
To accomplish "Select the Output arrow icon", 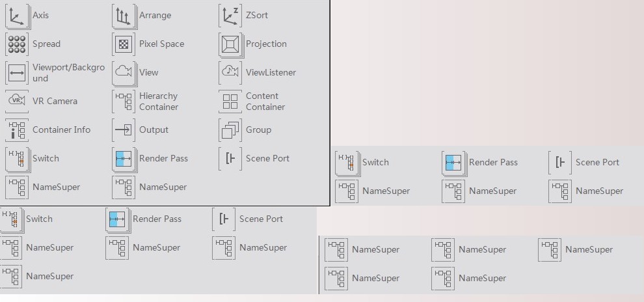I will click(x=124, y=130).
